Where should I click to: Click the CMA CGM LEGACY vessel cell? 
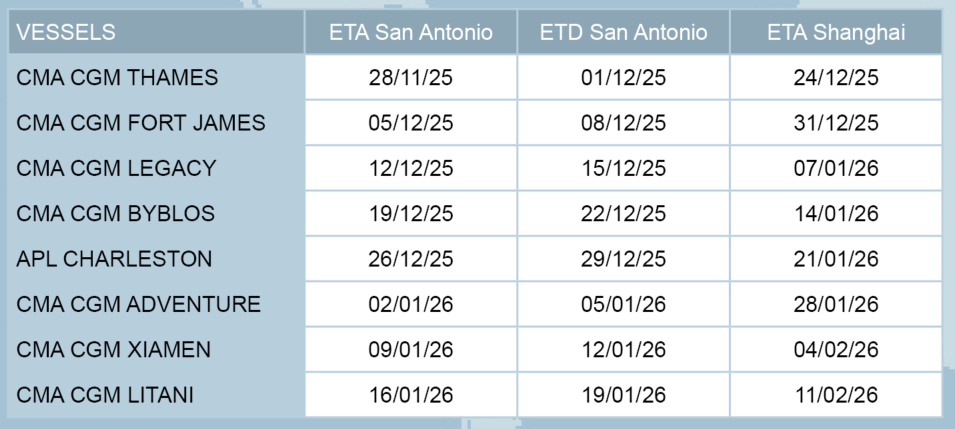pos(116,168)
